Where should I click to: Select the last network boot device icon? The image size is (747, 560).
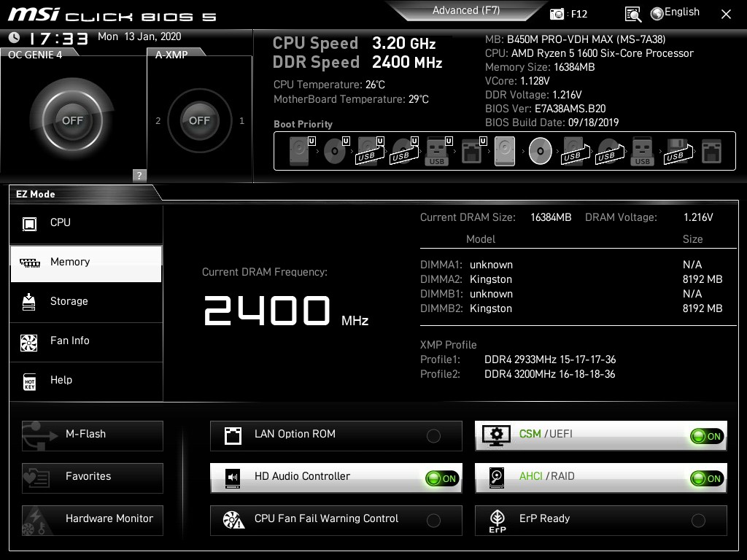coord(712,151)
